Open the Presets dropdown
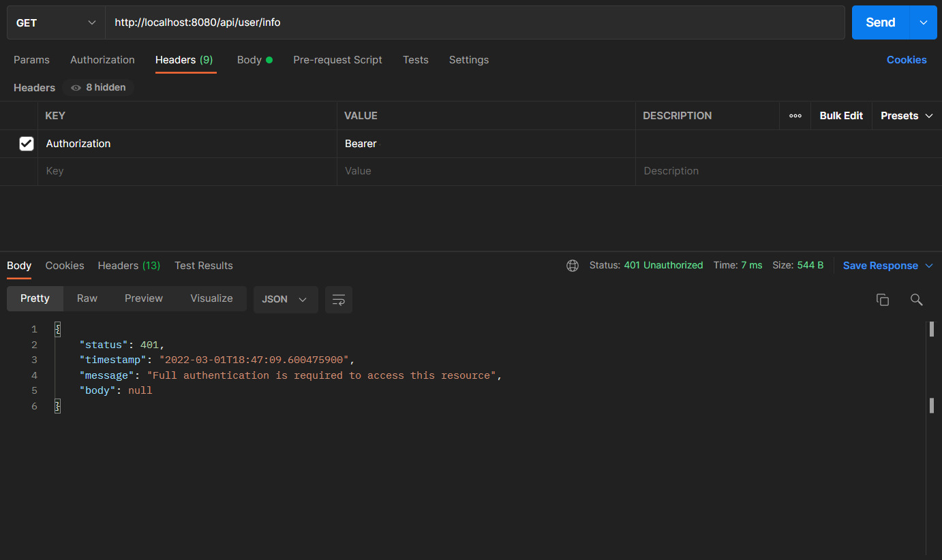Screen dimensions: 942x560 pos(907,116)
